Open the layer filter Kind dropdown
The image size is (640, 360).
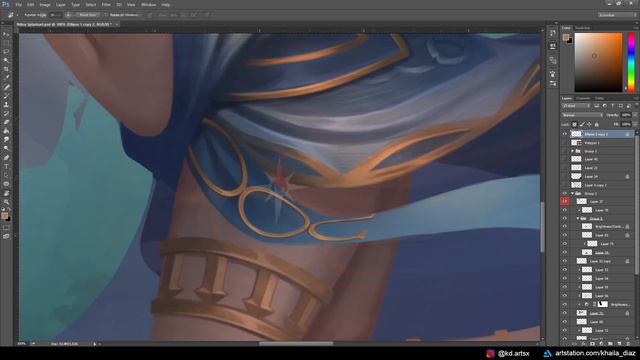click(577, 106)
